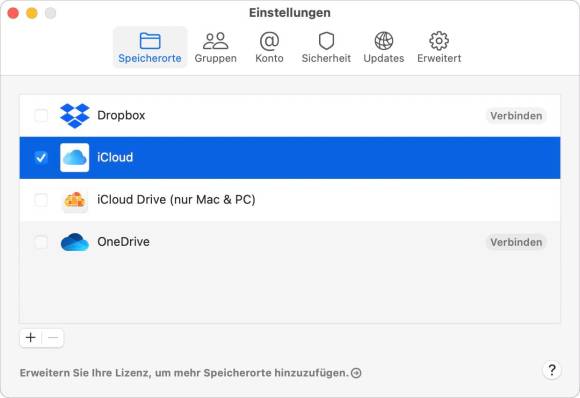Screen dimensions: 580x398
Task: Enable the iCloud Drive checkbox
Action: coord(41,200)
